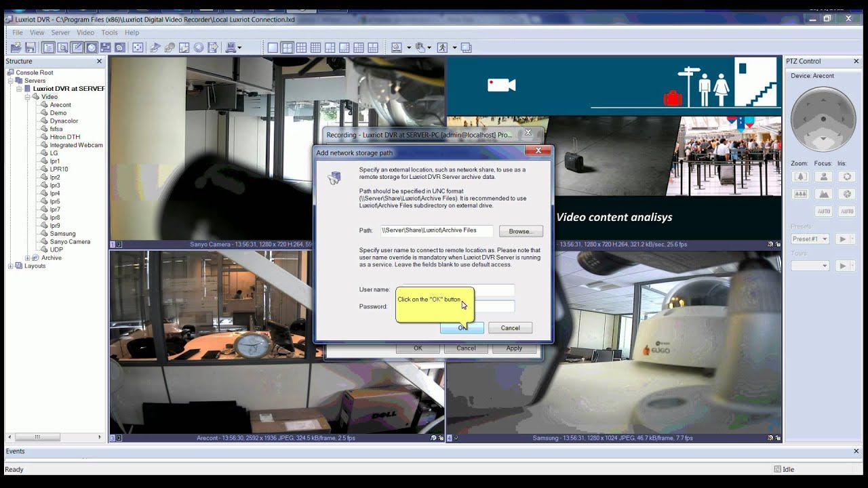Click the zoom-in tree icon in PTZ panel
The image size is (868, 488).
pos(801,176)
